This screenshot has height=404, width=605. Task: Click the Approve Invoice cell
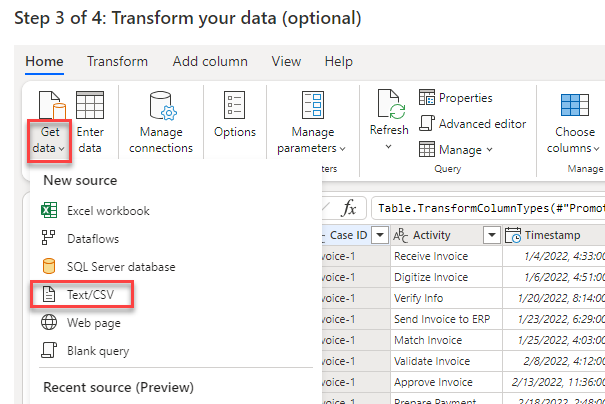pos(446,382)
